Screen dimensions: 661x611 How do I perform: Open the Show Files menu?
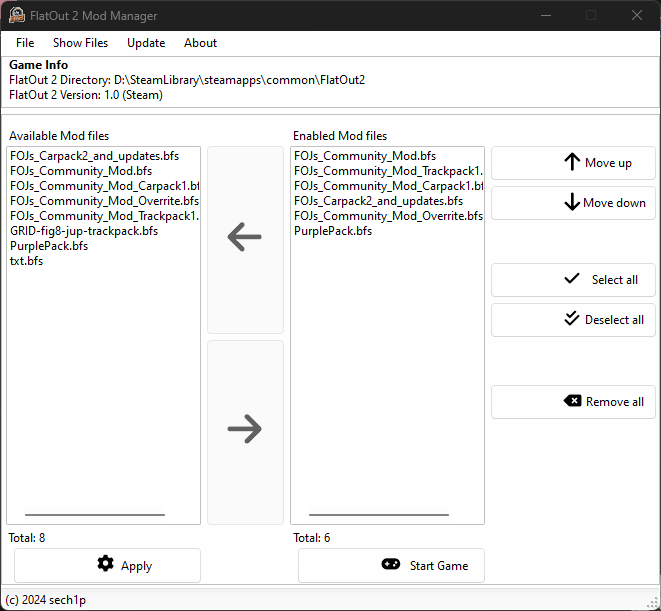(x=81, y=43)
